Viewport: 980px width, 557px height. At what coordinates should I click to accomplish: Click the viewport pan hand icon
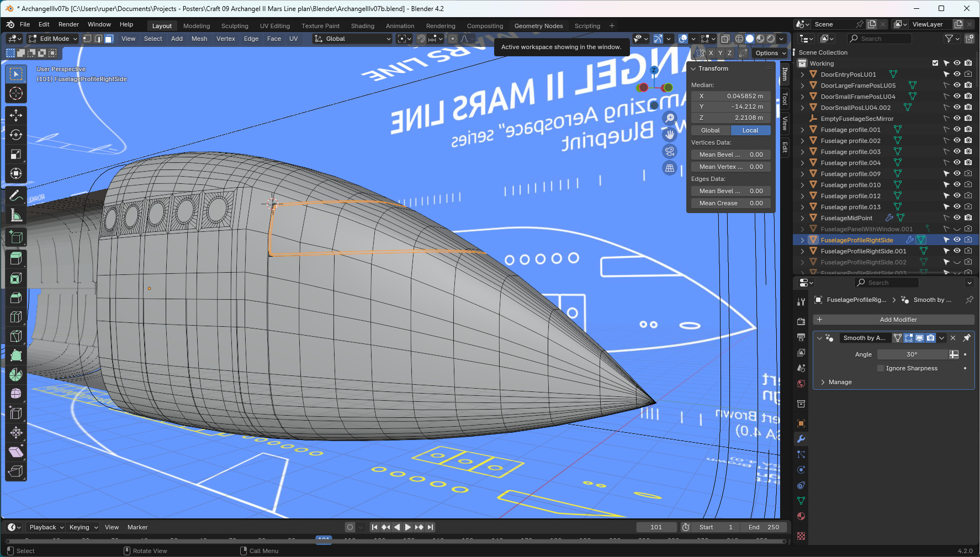coord(670,134)
